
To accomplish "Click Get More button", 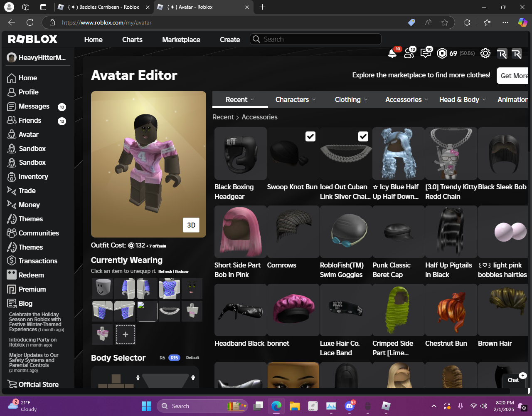I will point(512,76).
